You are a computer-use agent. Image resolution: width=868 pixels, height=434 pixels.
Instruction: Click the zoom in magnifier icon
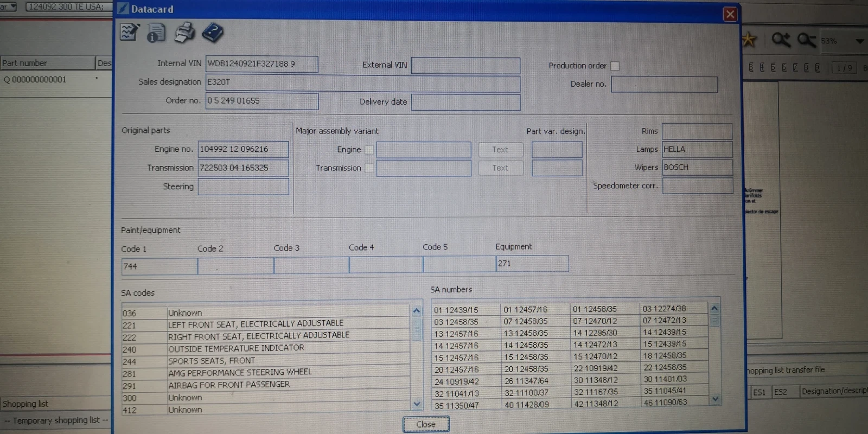click(x=781, y=40)
